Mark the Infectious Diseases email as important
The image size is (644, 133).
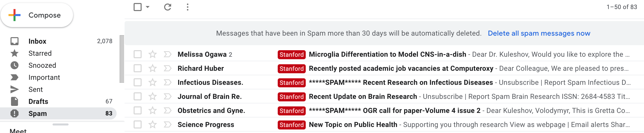click(167, 82)
